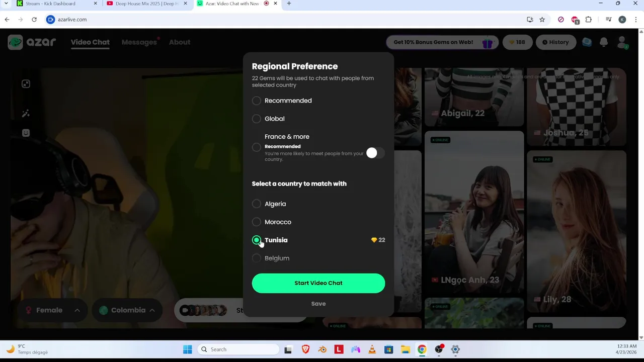Click the install app icon in address bar
This screenshot has height=362, width=644.
(x=530, y=20)
